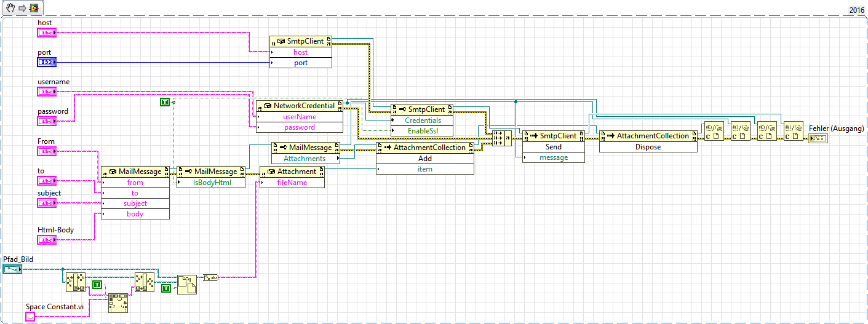
Task: Click the subject input of MailMessage constructor
Action: tap(135, 203)
